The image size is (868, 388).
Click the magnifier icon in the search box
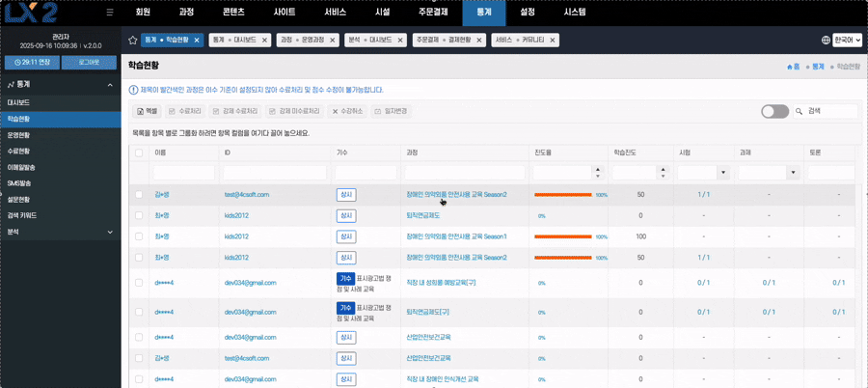pos(800,111)
